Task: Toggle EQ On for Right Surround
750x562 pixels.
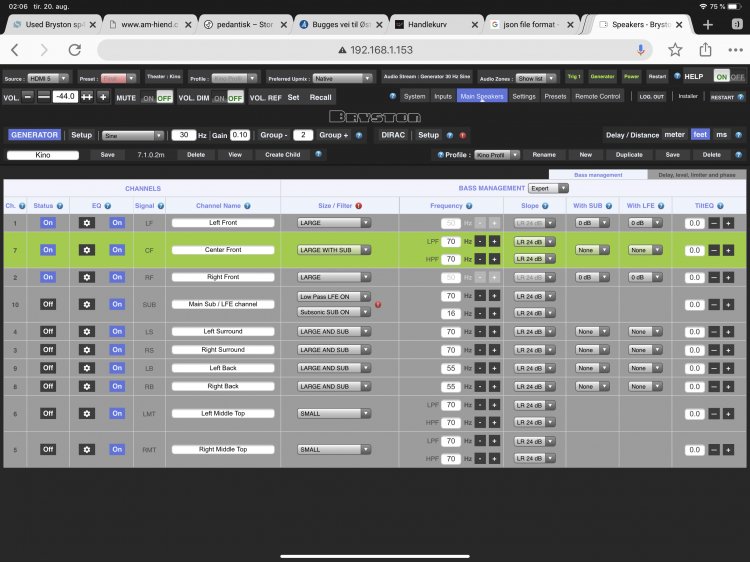Action: click(117, 350)
